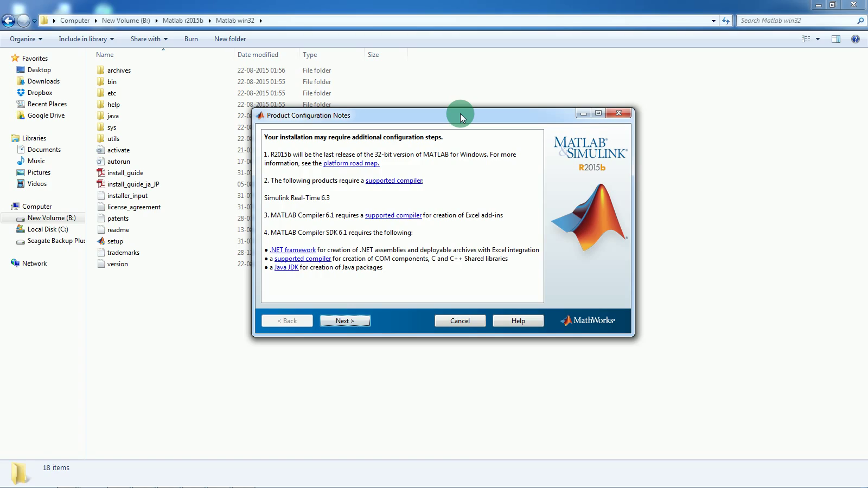868x488 pixels.
Task: Open Downloads in Favorites
Action: tap(43, 81)
